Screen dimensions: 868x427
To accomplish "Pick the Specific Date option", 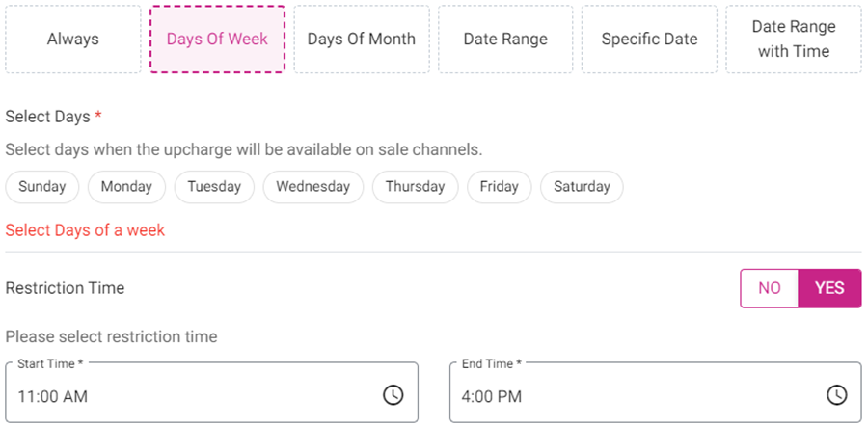I will tap(649, 40).
